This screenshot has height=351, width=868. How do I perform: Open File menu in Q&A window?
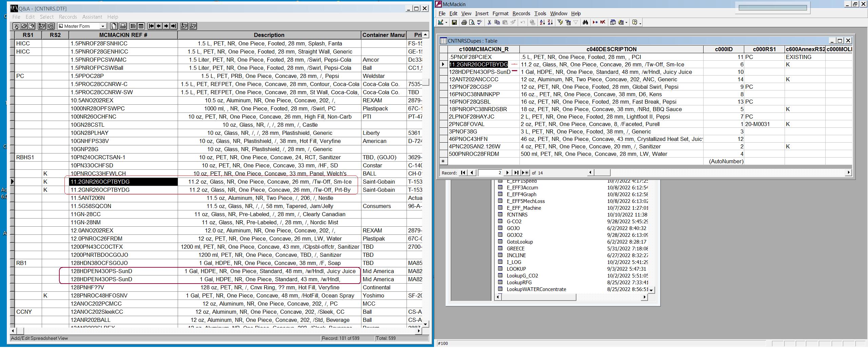16,17
